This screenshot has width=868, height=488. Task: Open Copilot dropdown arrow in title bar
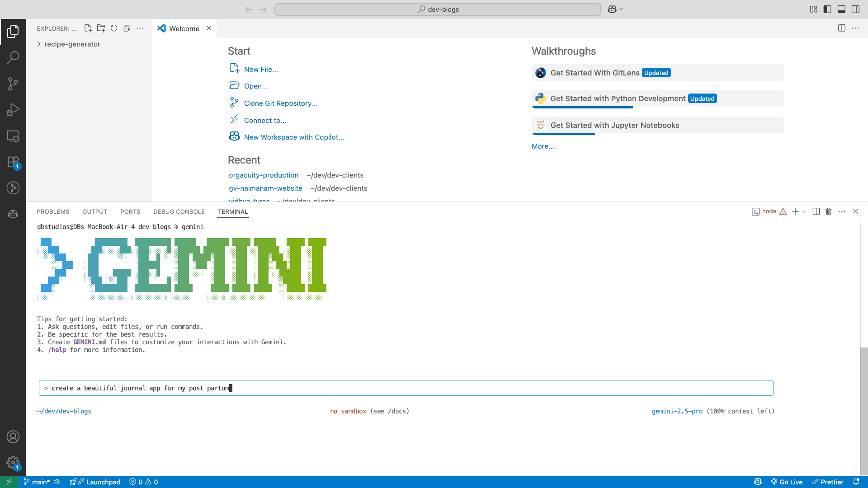pyautogui.click(x=621, y=9)
